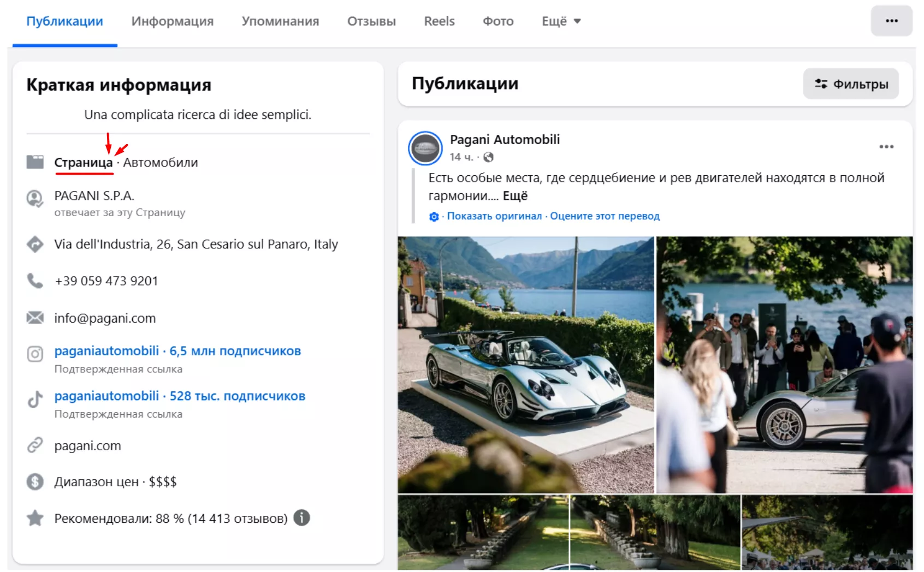Viewport: 924px width, 572px height.
Task: Click the PAGANI S.P.A. responsible-entity icon
Action: tap(35, 199)
